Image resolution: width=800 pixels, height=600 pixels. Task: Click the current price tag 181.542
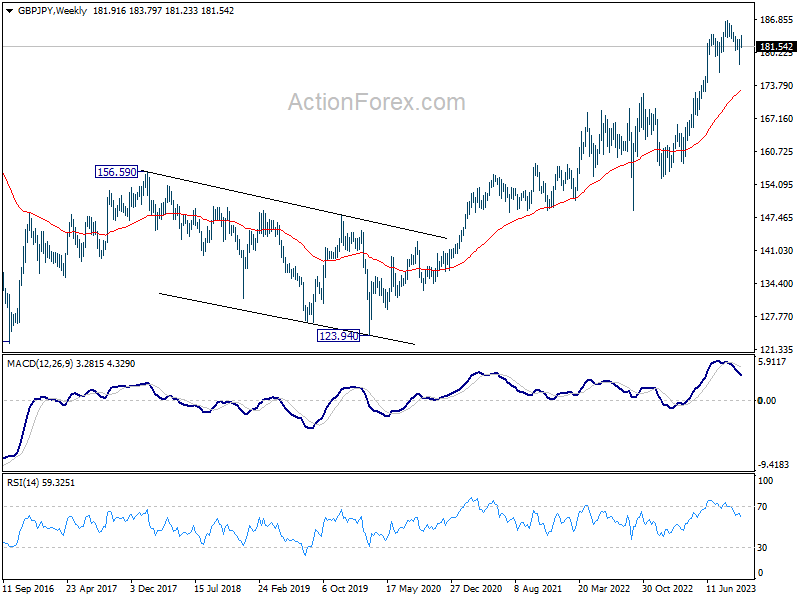[776, 47]
